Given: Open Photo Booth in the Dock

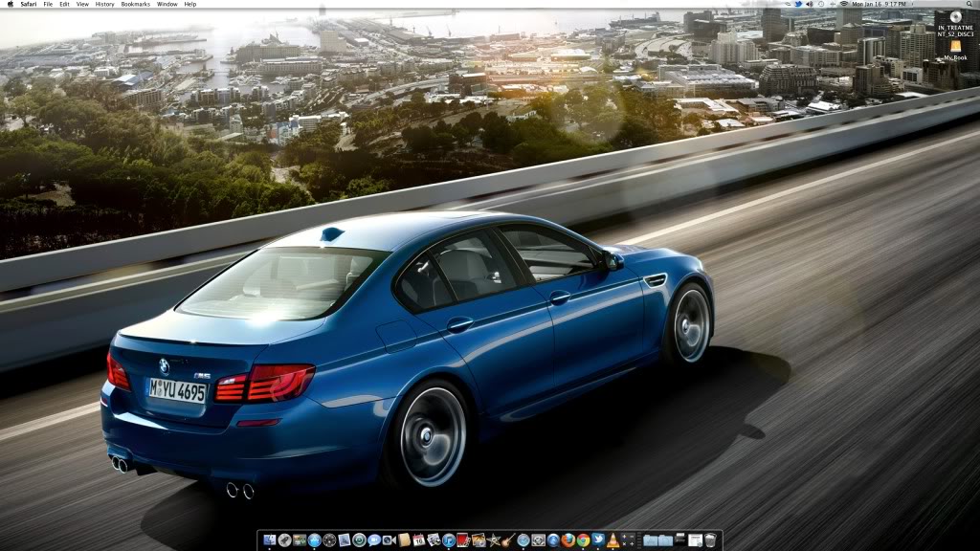Looking at the screenshot, I should point(463,540).
